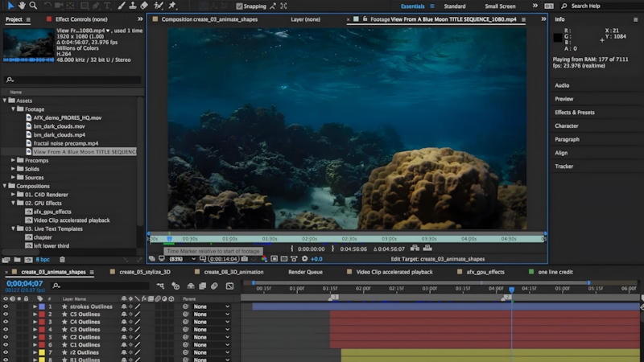Collapse the 02. GPU Effects folder
Screen dimensions: 644x362
pyautogui.click(x=13, y=203)
